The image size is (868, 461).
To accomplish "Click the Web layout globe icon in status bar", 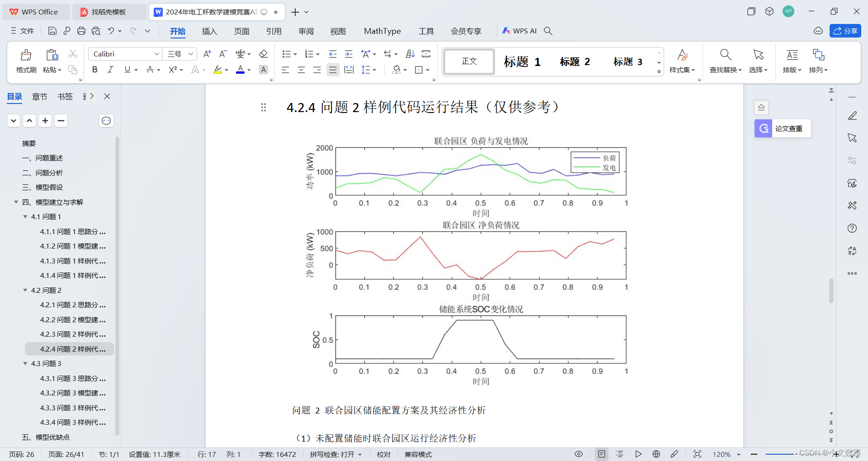I will click(656, 454).
